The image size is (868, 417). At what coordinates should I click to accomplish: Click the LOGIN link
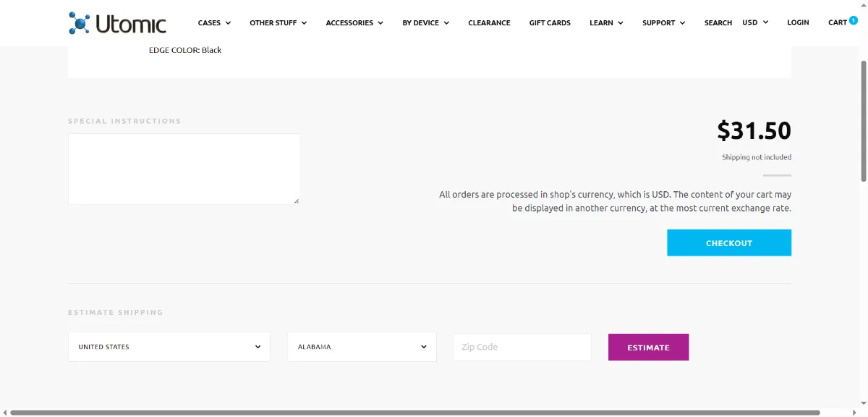point(798,22)
